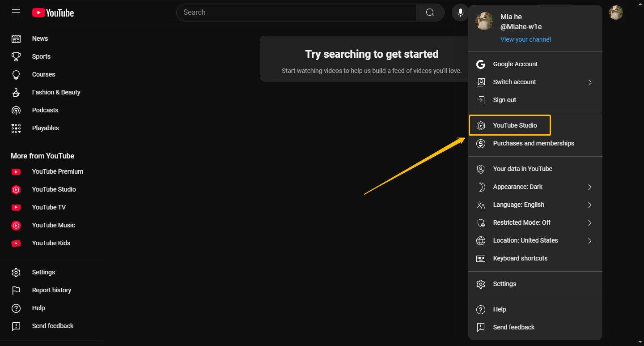Click Try searching to get started text
Screen dimensions: 644x346
(372, 54)
